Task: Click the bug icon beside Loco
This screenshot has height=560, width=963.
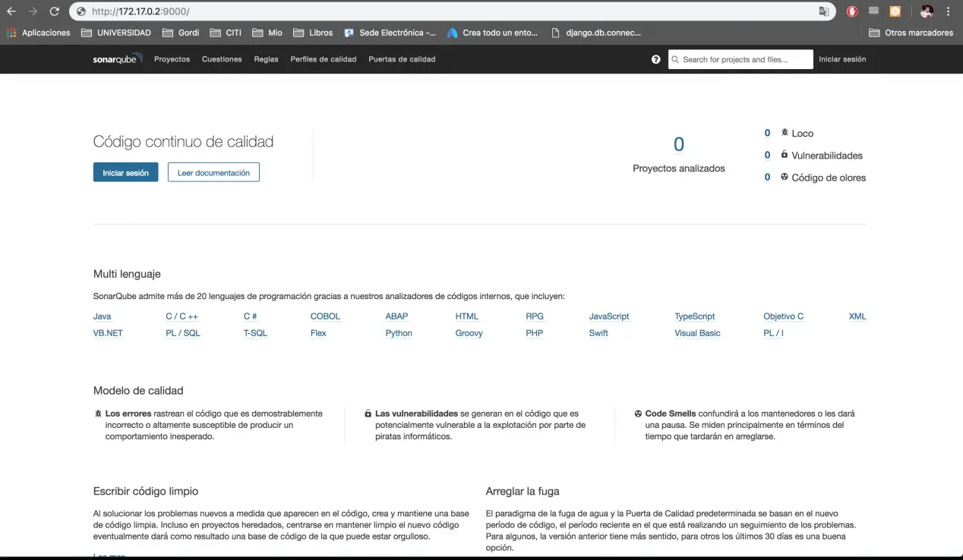Action: coord(785,133)
